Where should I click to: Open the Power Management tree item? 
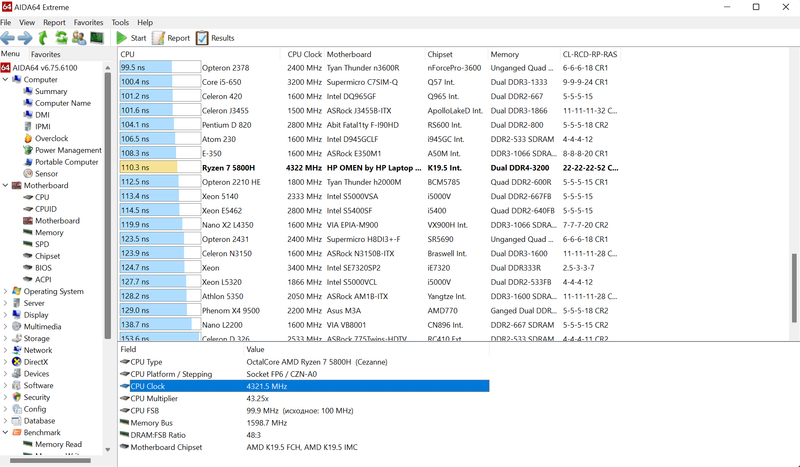[x=62, y=150]
